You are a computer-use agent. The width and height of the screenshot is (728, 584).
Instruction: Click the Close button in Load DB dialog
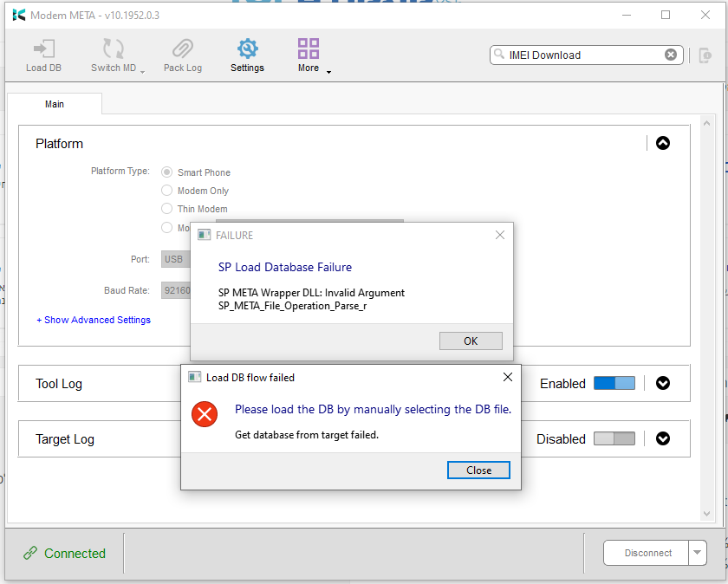point(478,470)
